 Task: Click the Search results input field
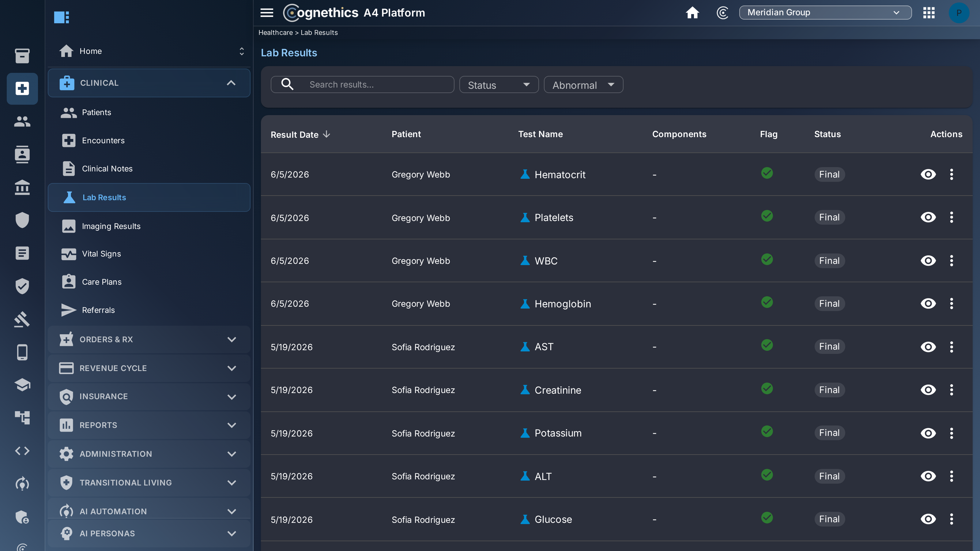point(362,84)
